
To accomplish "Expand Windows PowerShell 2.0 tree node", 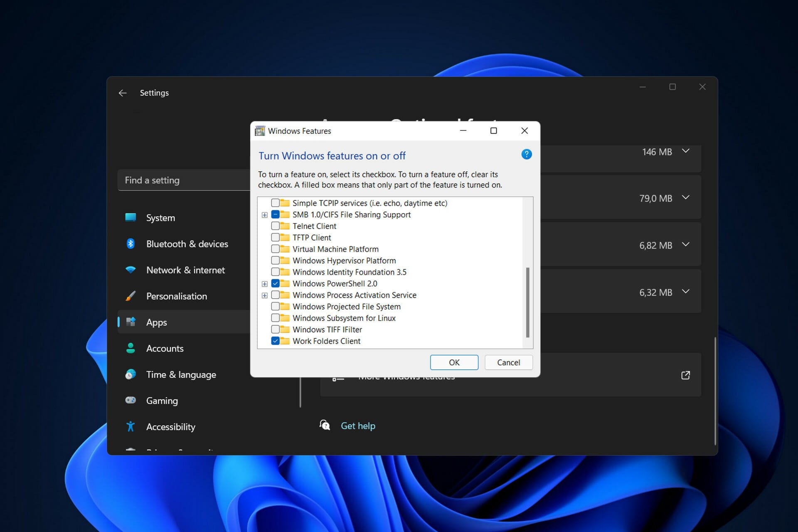I will (x=264, y=284).
